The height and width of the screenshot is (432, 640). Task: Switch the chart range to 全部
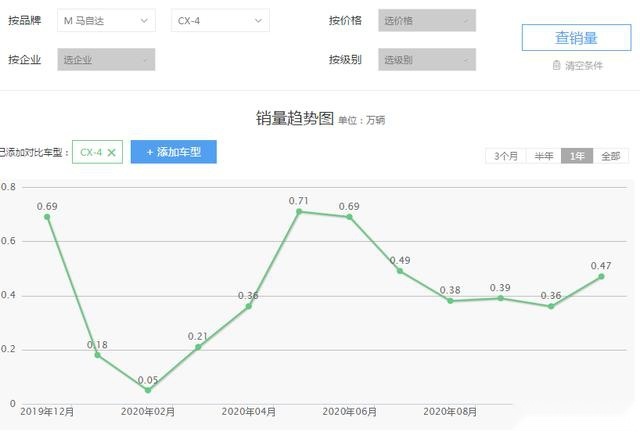(611, 156)
